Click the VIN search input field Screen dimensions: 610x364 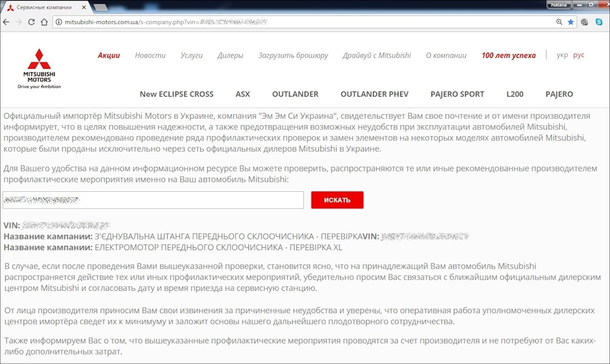pos(153,200)
